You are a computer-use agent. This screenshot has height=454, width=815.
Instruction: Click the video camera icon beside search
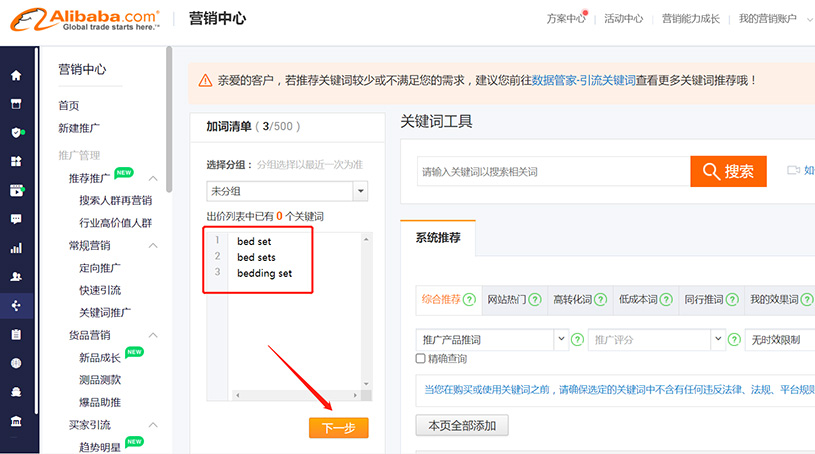[x=793, y=171]
